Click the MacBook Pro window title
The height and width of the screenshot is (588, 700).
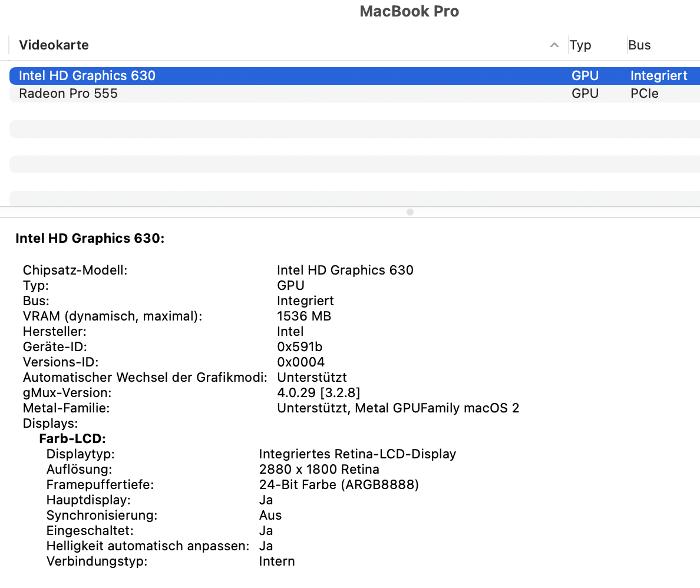410,11
